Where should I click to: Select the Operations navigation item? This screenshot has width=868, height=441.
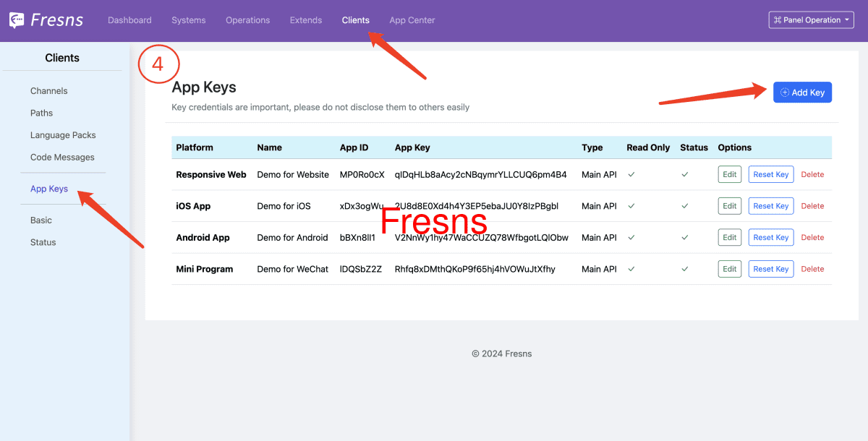[x=247, y=20]
